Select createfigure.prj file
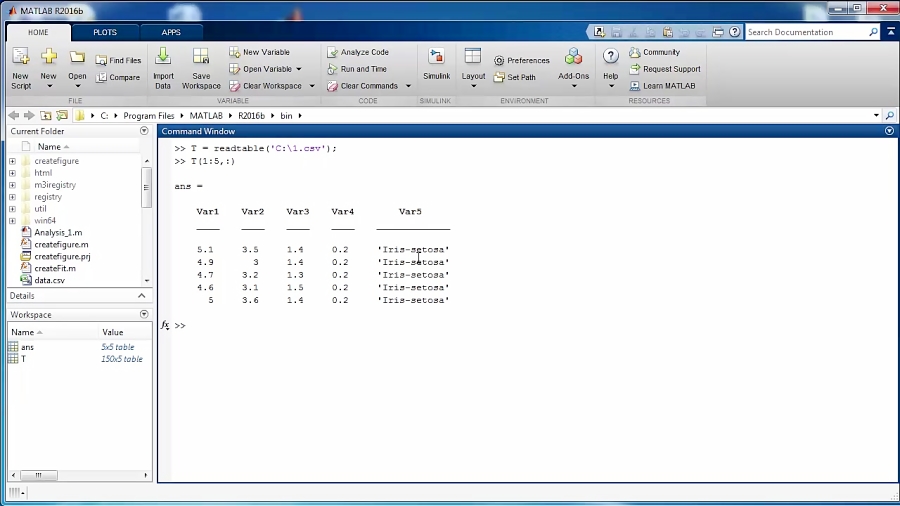The image size is (900, 506). (62, 256)
